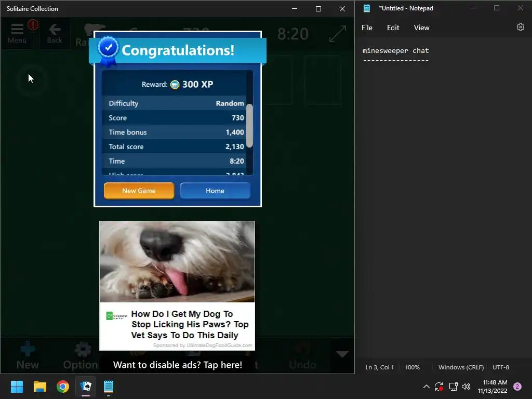Launch File Explorer from the taskbar
The width and height of the screenshot is (532, 399).
click(39, 387)
